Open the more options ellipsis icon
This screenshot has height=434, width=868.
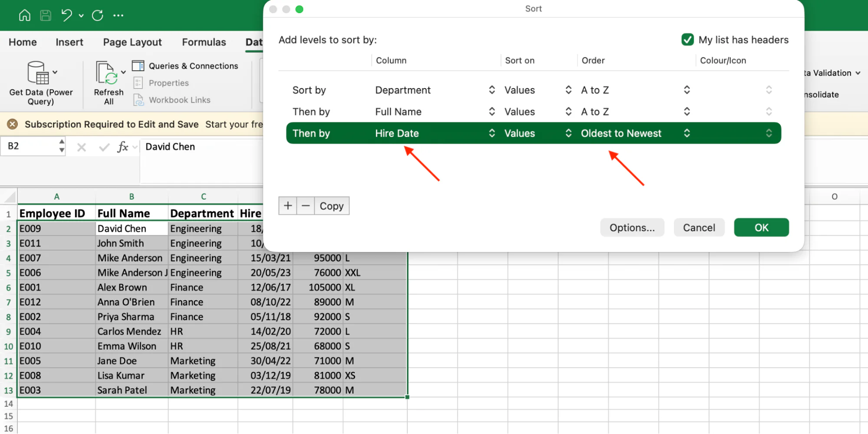[118, 16]
